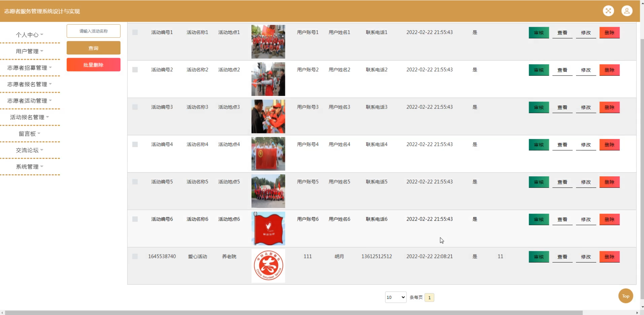644x315 pixels.
Task: Open the China Volunteer Service logo thumbnail
Action: [x=268, y=266]
